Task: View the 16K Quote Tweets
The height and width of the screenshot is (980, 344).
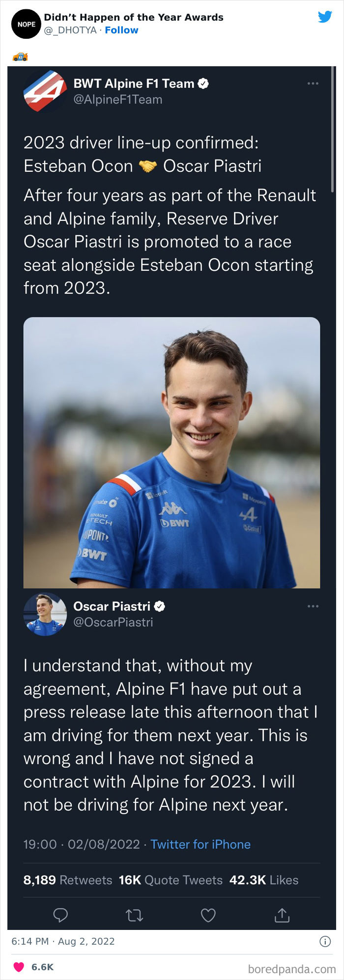Action: pos(171,880)
